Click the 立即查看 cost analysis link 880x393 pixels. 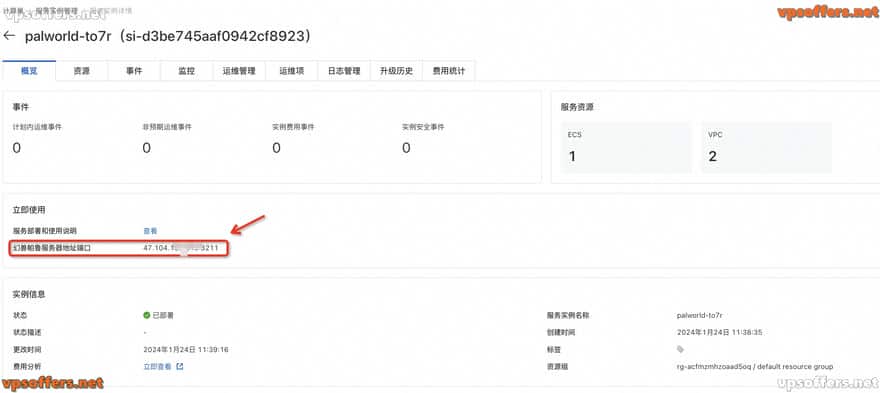pyautogui.click(x=158, y=367)
